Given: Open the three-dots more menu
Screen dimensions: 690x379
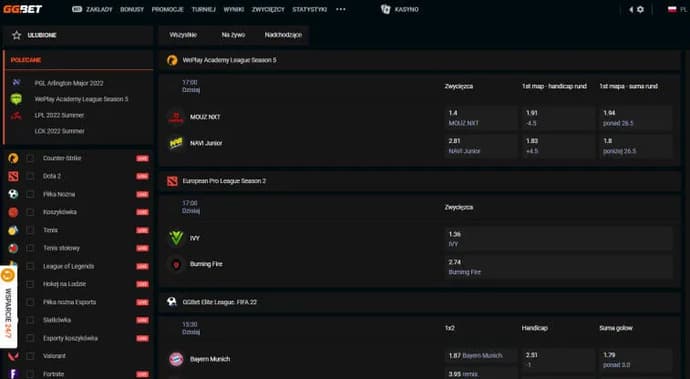Looking at the screenshot, I should coord(341,9).
